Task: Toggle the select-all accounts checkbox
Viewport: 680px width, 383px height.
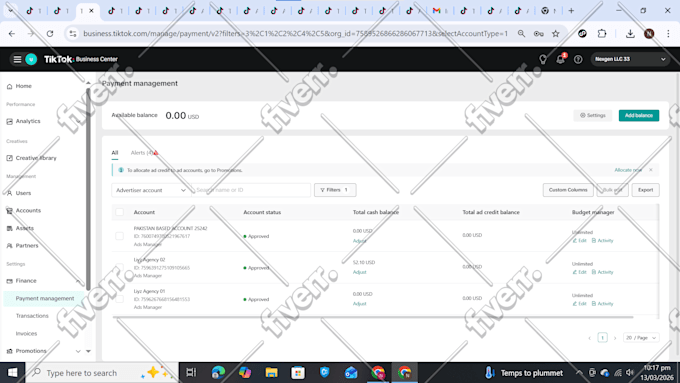Action: 119,212
